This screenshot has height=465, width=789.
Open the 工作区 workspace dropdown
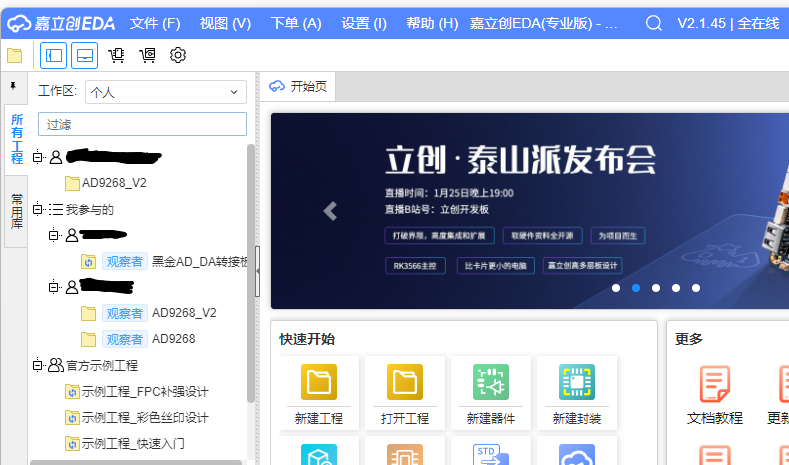165,92
